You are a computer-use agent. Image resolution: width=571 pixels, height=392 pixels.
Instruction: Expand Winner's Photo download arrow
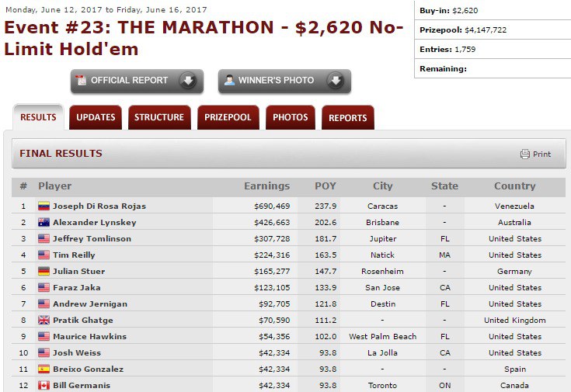coord(335,81)
